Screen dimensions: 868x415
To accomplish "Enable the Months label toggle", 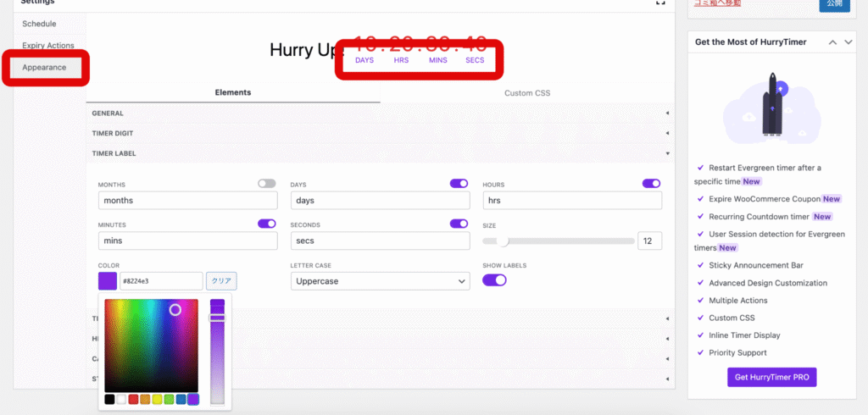I will click(267, 183).
